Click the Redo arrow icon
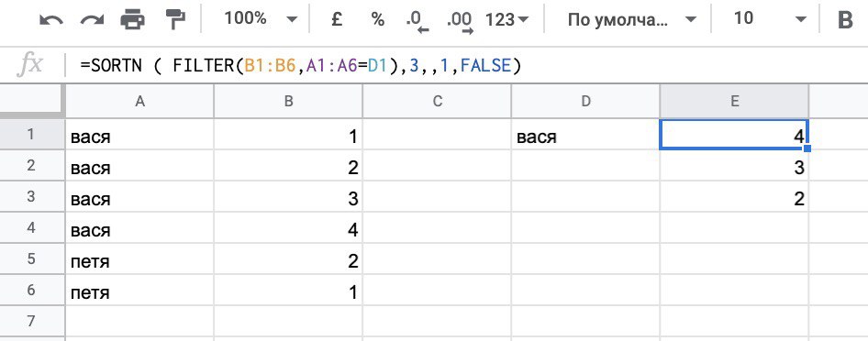The image size is (868, 341). tap(92, 20)
